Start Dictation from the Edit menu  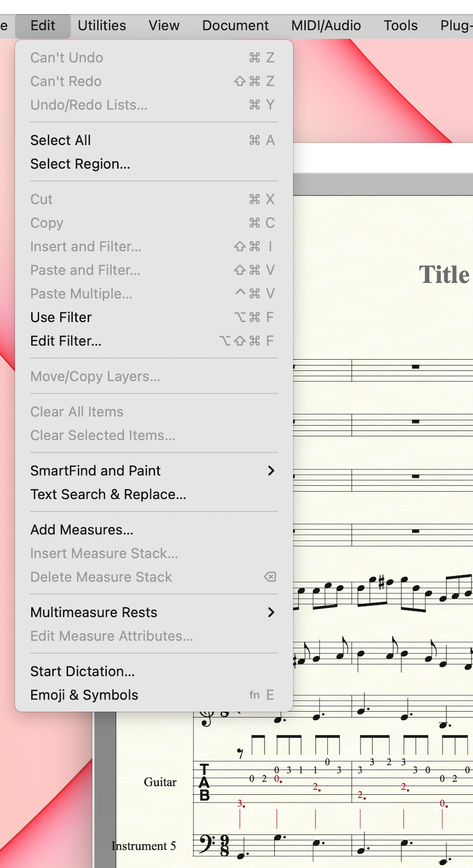83,671
